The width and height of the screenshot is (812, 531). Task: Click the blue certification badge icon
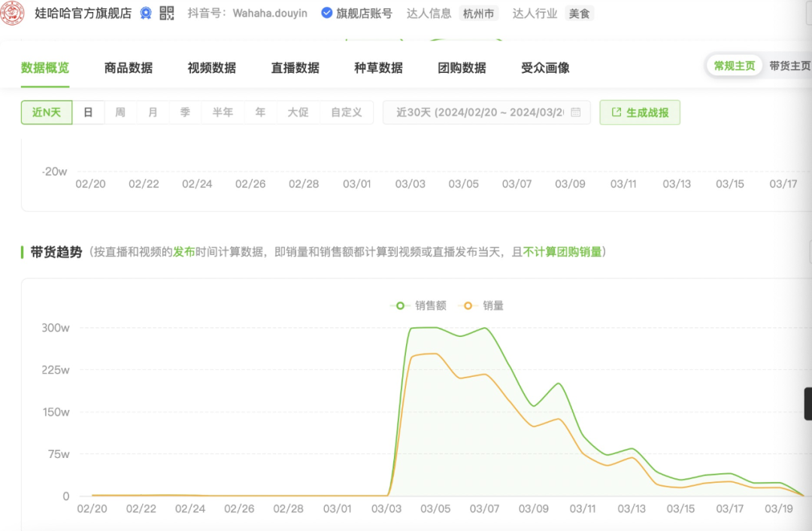pos(146,14)
